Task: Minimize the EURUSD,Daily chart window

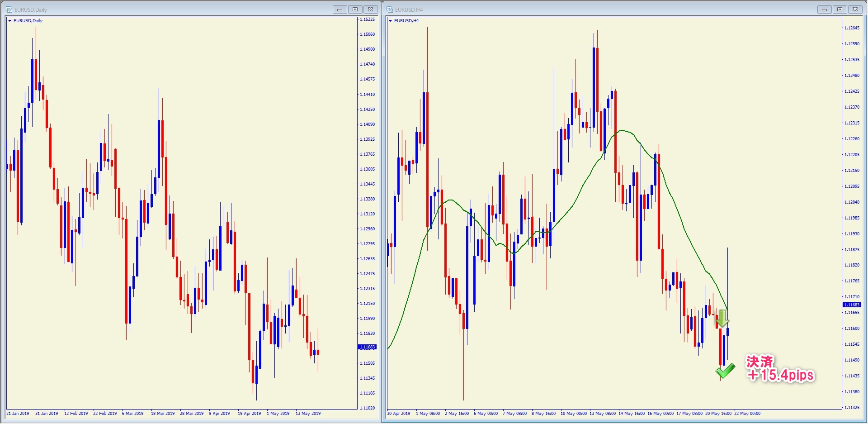Action: [340, 10]
